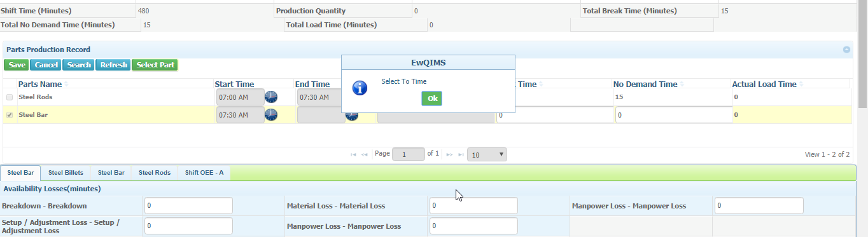The image size is (868, 237).
Task: Go to last page in pager
Action: coord(460,154)
